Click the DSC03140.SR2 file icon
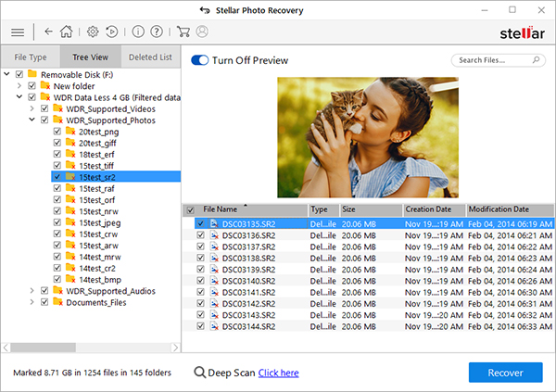The image size is (556, 392). pyautogui.click(x=214, y=281)
